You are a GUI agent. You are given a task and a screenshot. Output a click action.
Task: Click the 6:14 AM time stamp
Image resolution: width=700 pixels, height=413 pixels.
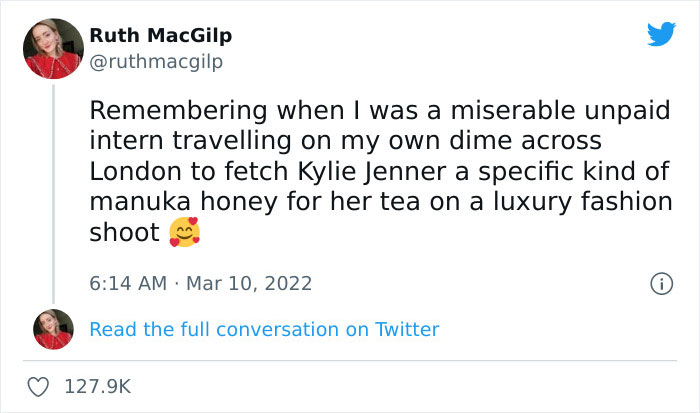point(128,284)
